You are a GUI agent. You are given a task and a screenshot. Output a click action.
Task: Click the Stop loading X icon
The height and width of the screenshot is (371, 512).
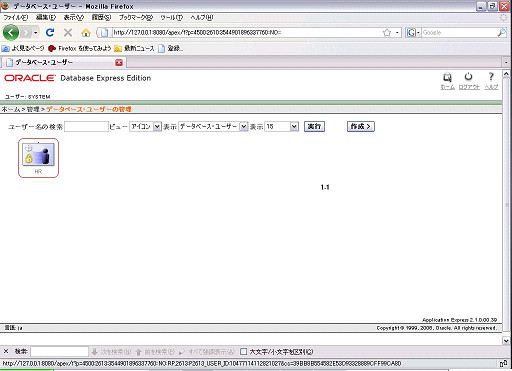[x=68, y=32]
